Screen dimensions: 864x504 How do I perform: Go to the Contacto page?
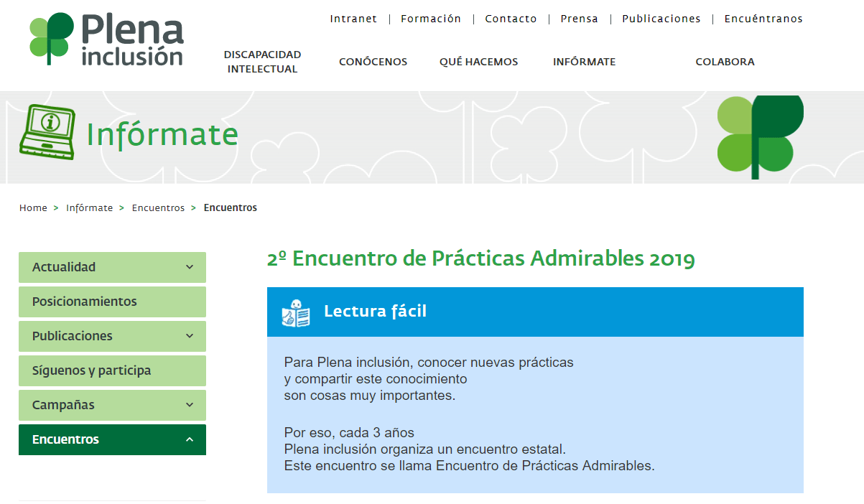511,19
